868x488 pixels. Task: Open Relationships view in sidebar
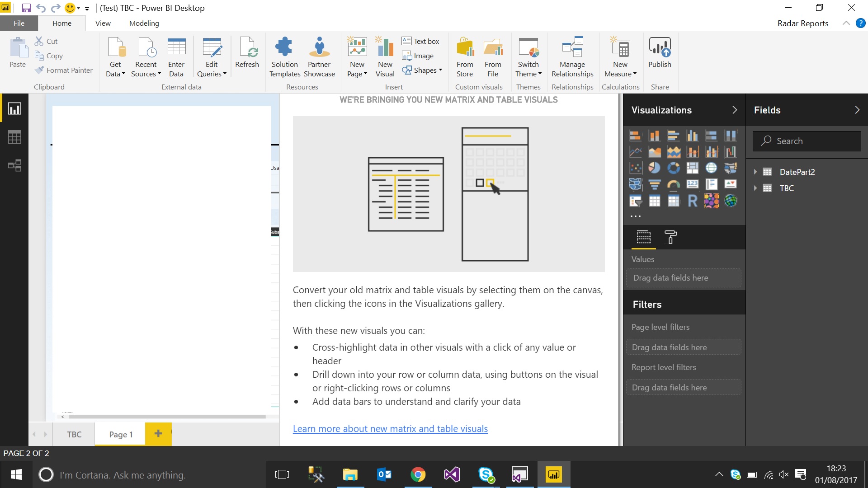pos(14,165)
